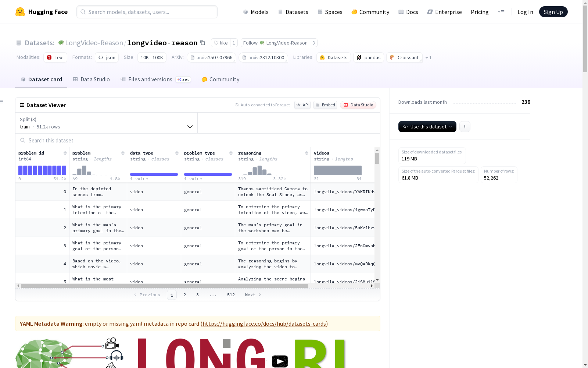Sort the reasoning column
The height and width of the screenshot is (368, 588).
coord(306,153)
